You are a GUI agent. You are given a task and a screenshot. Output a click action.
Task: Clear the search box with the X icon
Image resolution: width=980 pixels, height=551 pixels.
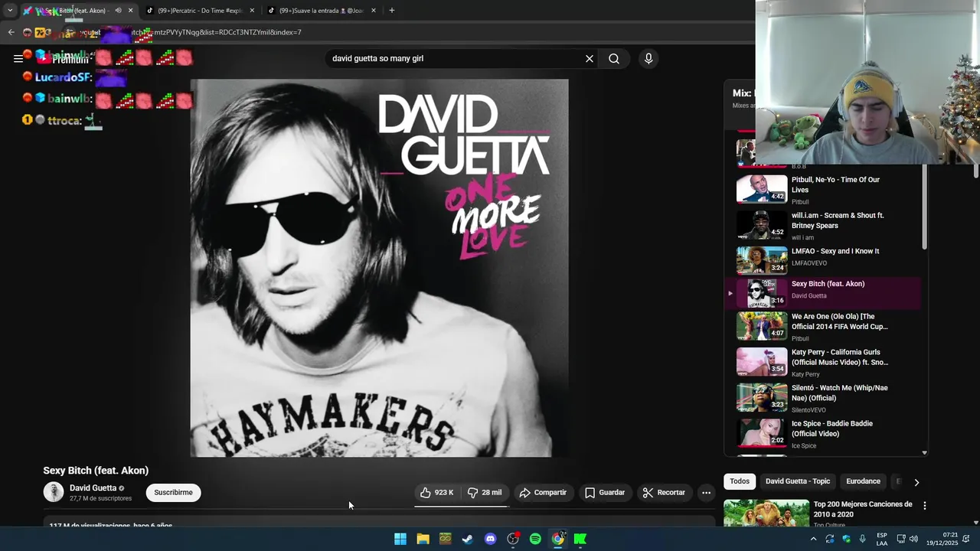pos(590,58)
